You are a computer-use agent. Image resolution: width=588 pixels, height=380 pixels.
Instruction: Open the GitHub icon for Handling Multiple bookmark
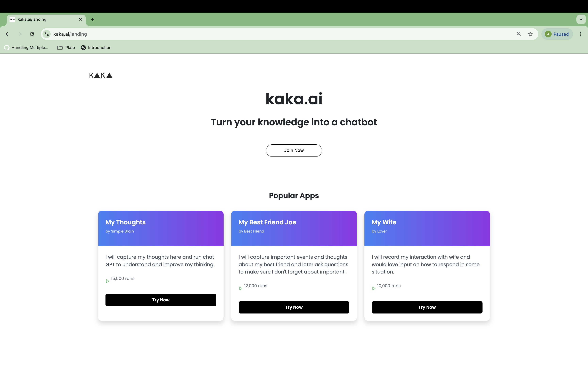tap(7, 47)
